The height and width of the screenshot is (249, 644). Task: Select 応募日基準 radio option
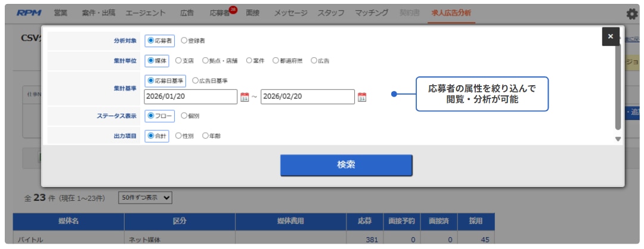coord(165,81)
